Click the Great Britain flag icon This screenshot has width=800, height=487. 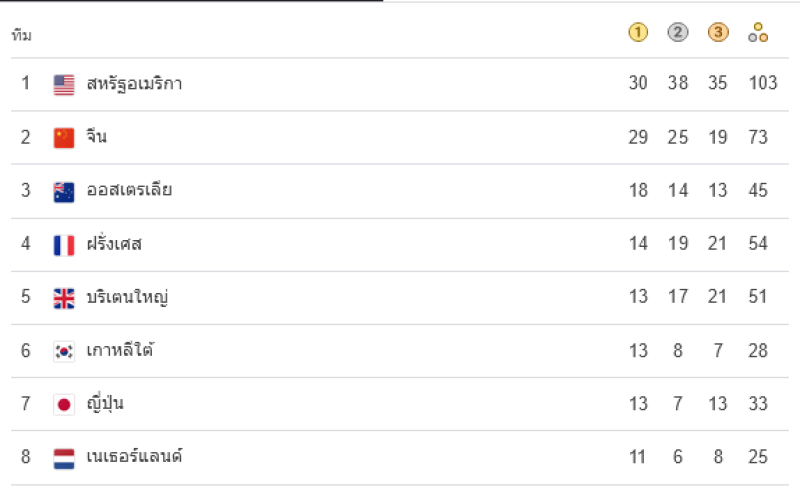[x=64, y=298]
